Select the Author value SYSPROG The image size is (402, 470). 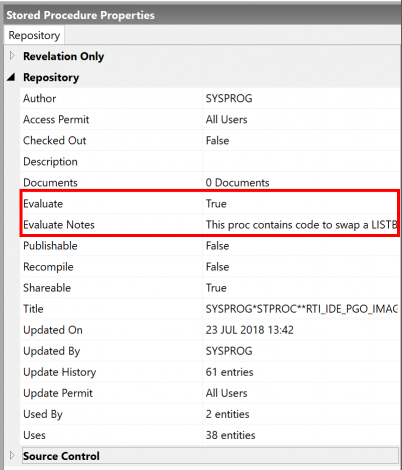coord(229,98)
